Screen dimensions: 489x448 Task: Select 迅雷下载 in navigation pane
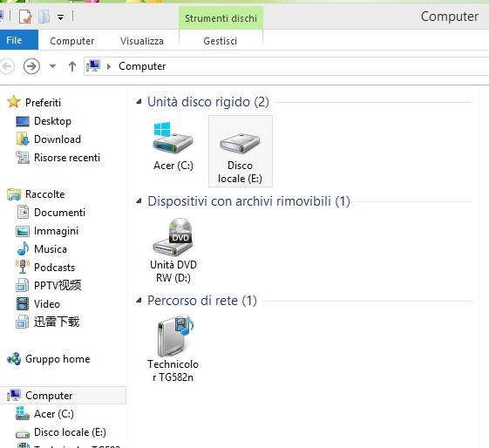57,322
